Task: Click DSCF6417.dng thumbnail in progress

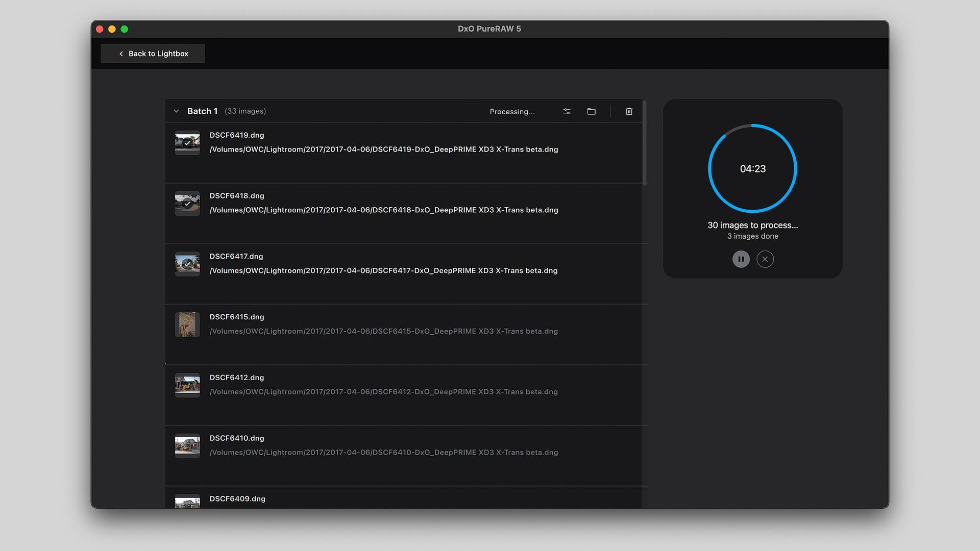Action: (x=187, y=264)
